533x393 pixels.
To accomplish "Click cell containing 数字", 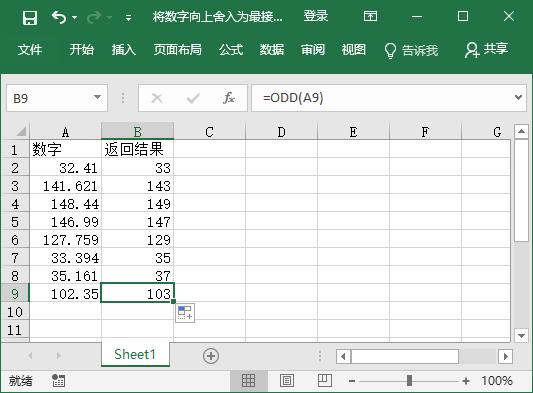I will click(x=65, y=149).
